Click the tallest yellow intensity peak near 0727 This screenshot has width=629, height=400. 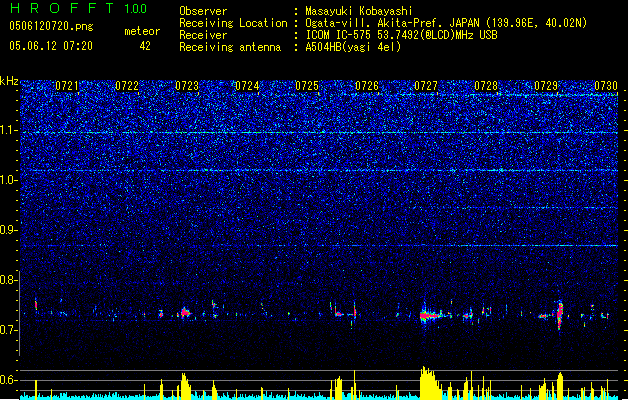pyautogui.click(x=424, y=381)
